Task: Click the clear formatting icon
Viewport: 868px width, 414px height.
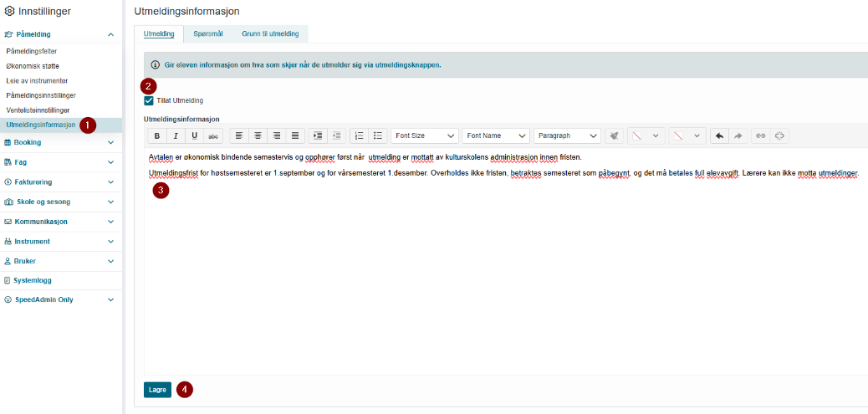Action: tap(613, 135)
